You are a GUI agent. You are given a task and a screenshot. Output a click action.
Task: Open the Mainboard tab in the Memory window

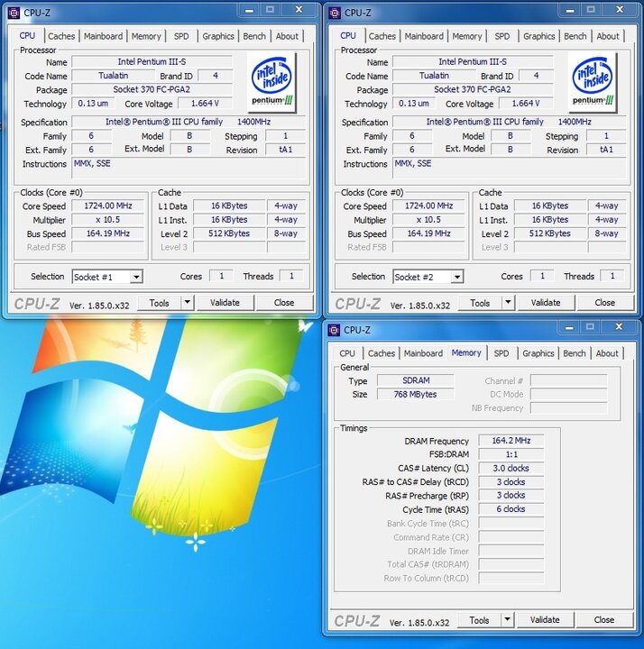(x=423, y=353)
